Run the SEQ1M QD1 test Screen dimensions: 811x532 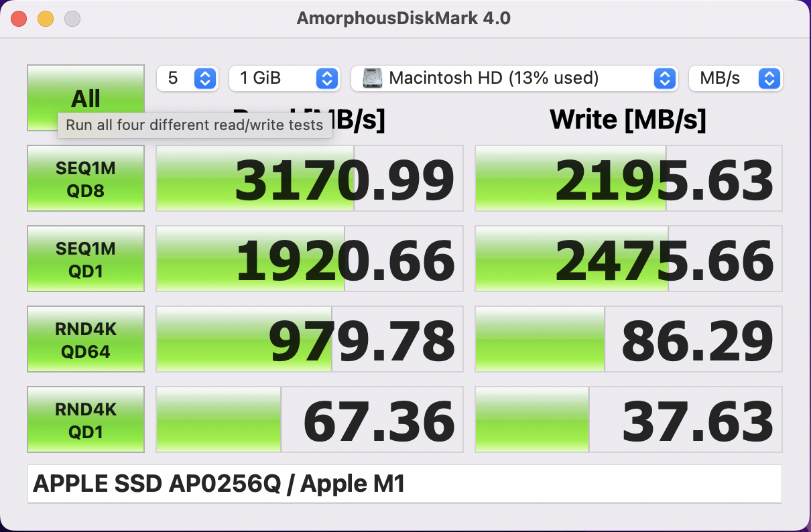click(85, 259)
